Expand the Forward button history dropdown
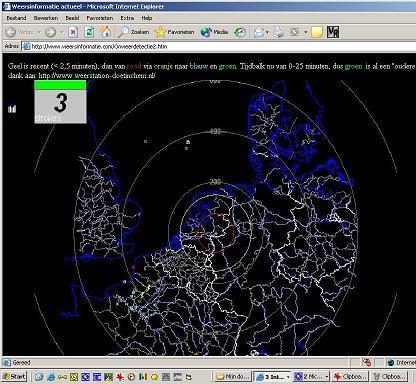 61,32
